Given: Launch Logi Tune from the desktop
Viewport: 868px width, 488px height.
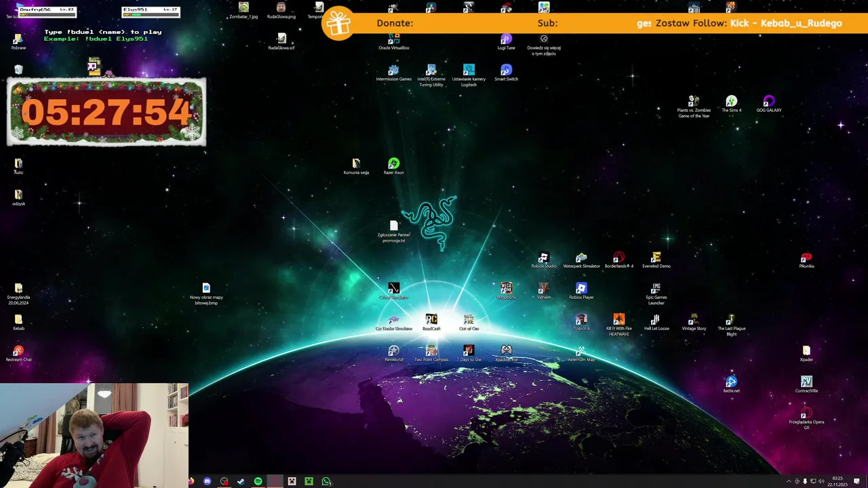Looking at the screenshot, I should coord(506,42).
